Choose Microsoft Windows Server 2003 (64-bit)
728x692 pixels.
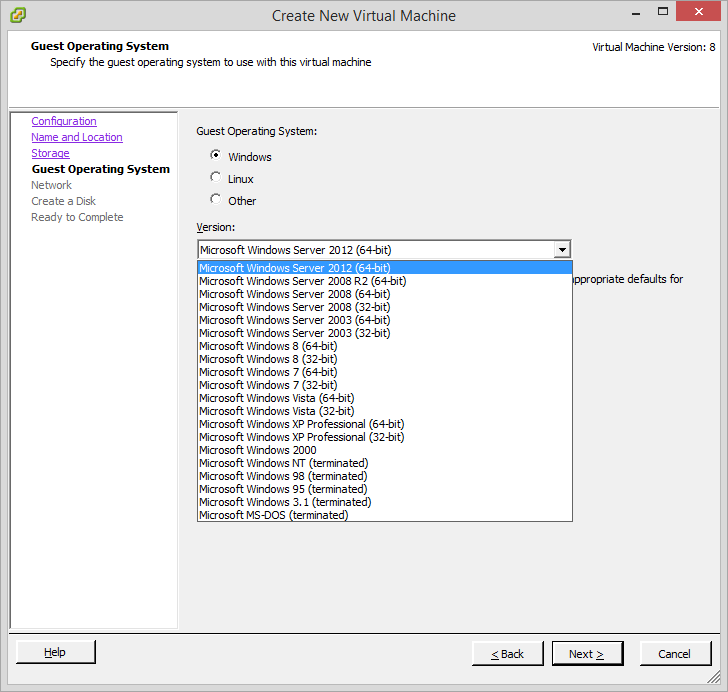click(294, 320)
